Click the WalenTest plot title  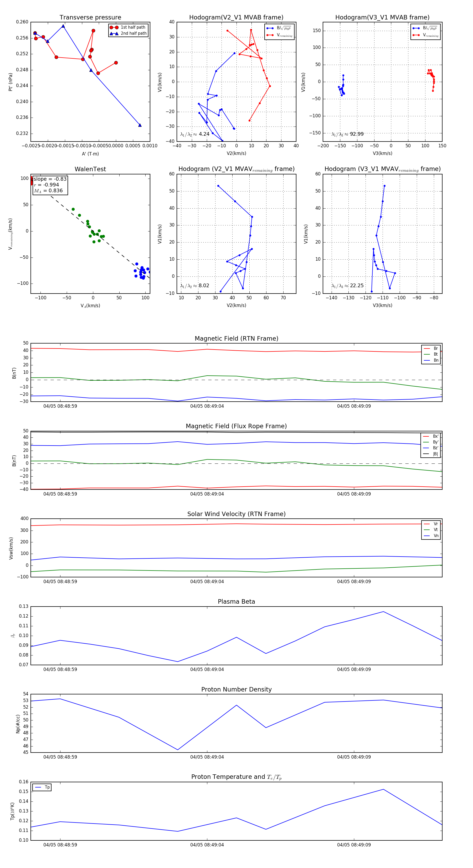pyautogui.click(x=90, y=169)
